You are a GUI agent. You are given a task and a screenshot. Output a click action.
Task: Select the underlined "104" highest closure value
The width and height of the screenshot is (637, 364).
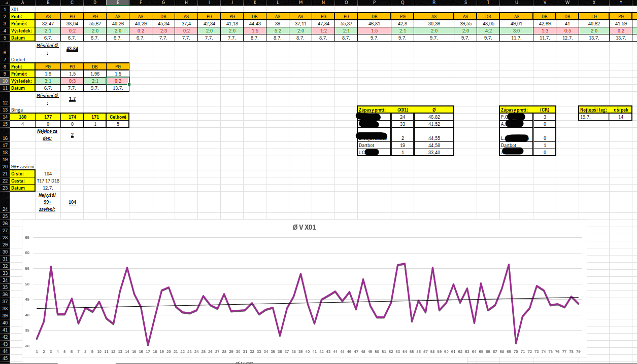[72, 202]
